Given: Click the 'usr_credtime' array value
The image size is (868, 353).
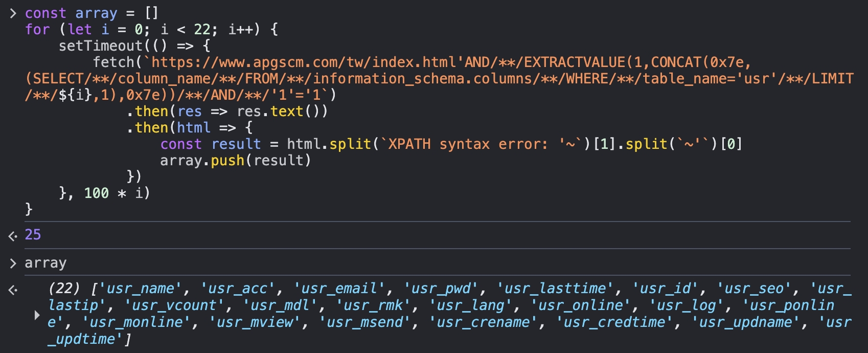Looking at the screenshot, I should click(x=615, y=322).
